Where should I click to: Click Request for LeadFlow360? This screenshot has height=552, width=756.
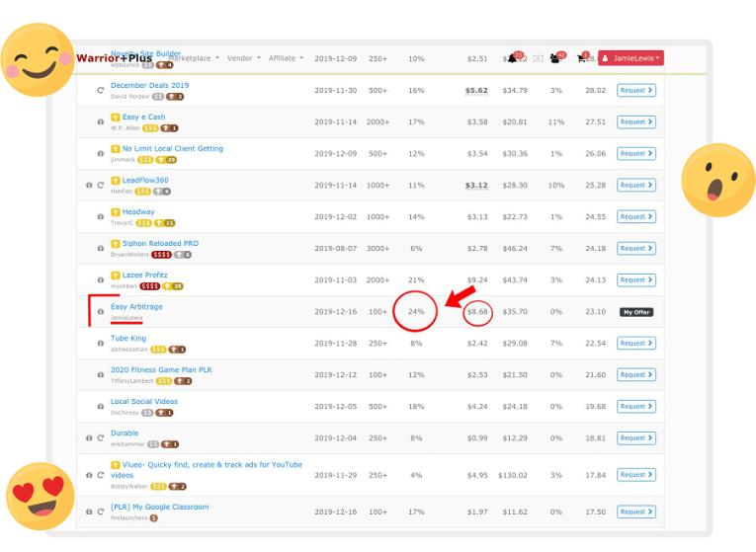[x=636, y=185]
